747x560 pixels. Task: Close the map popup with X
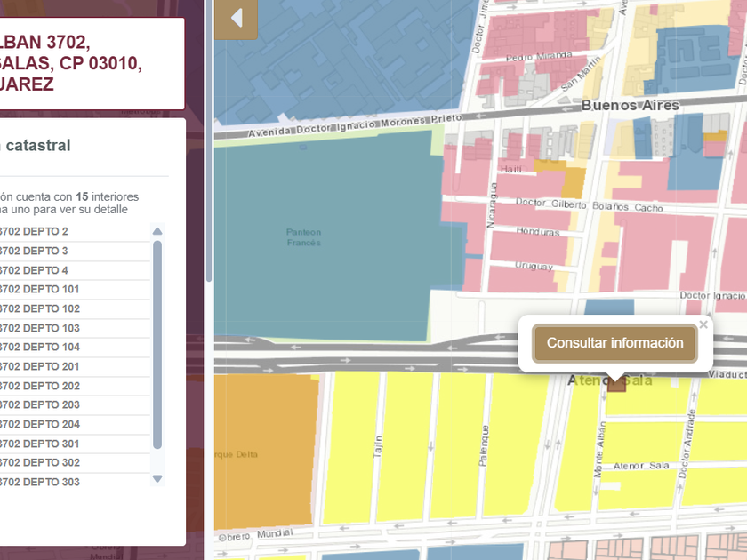coord(703,325)
